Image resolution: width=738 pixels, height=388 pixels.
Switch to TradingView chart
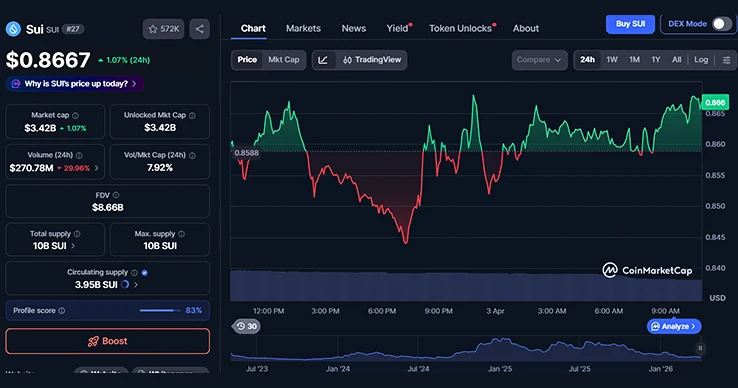pyautogui.click(x=372, y=60)
